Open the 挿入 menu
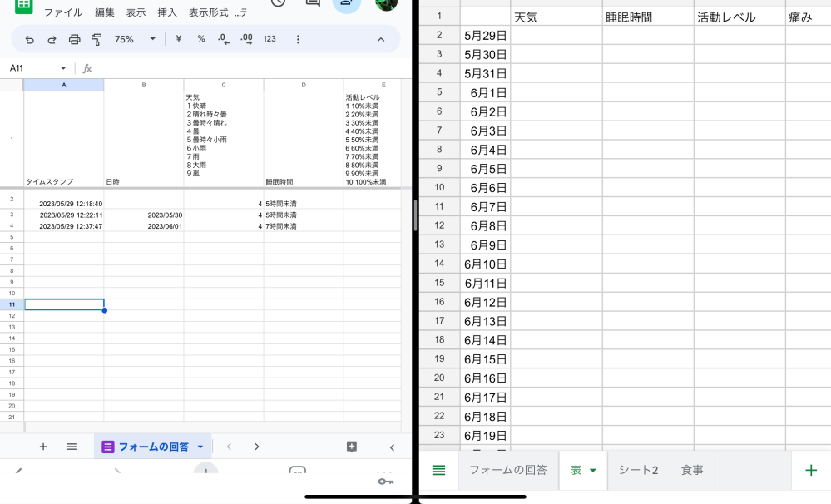Viewport: 831px width, 504px height. tap(167, 12)
